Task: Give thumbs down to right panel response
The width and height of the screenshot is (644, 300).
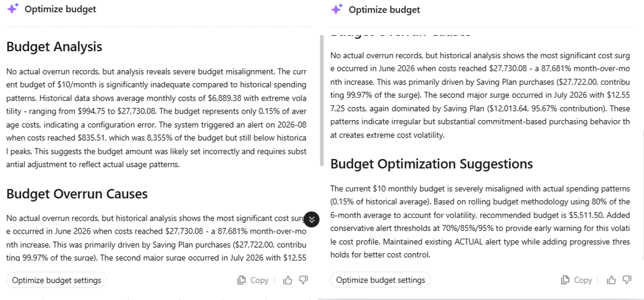Action: click(x=627, y=280)
